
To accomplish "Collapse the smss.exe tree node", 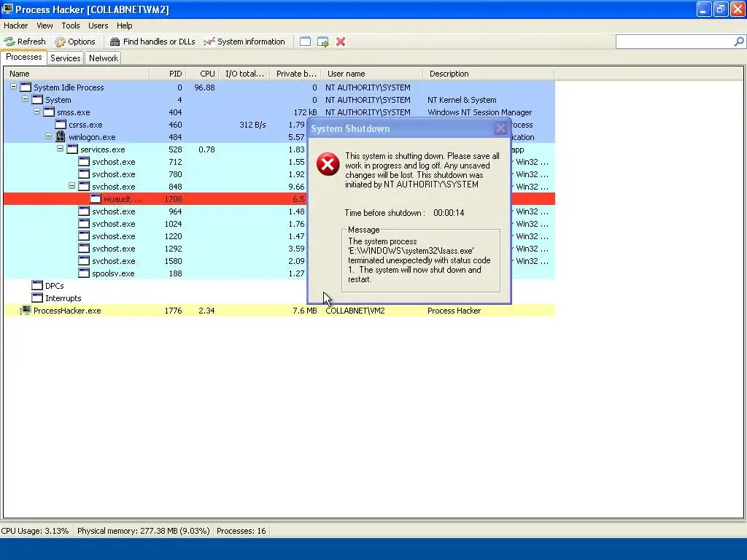I will (x=36, y=112).
